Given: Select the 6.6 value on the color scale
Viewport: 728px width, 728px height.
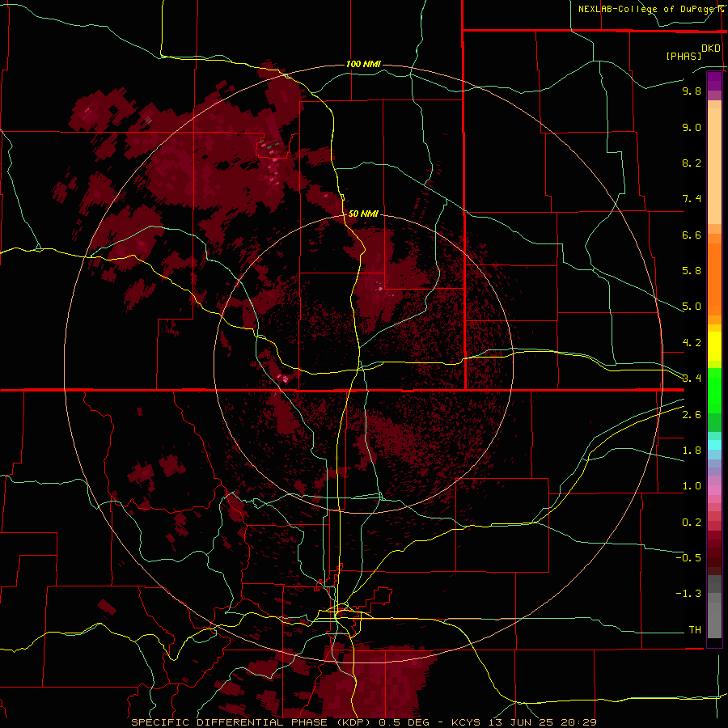Looking at the screenshot, I should pyautogui.click(x=692, y=235).
